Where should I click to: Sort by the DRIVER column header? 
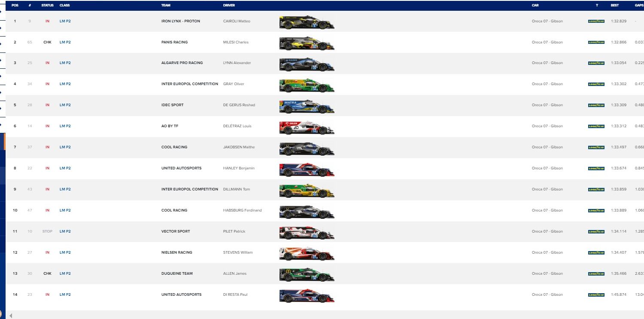pos(229,6)
